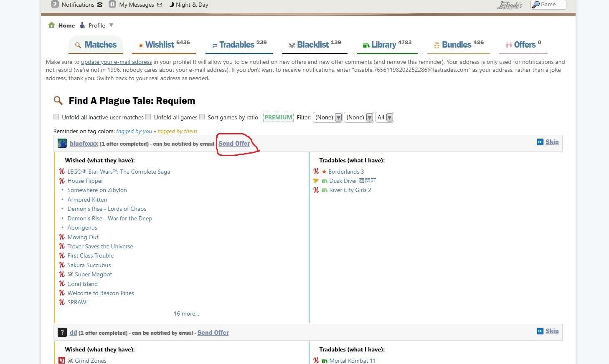This screenshot has height=364, width=609.
Task: Click Send Offer link for bluefoxxx
Action: 234,144
